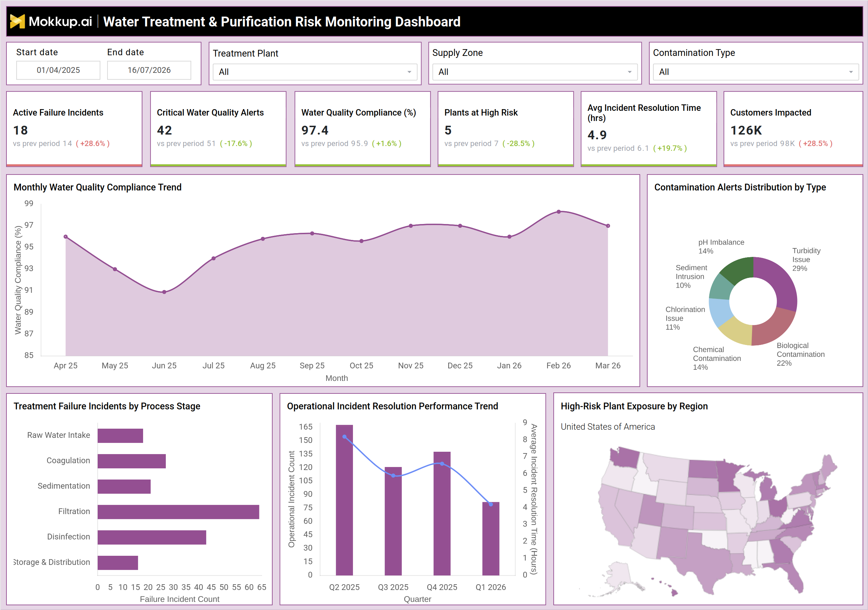Click the Nov 25 compliance data point

[411, 226]
